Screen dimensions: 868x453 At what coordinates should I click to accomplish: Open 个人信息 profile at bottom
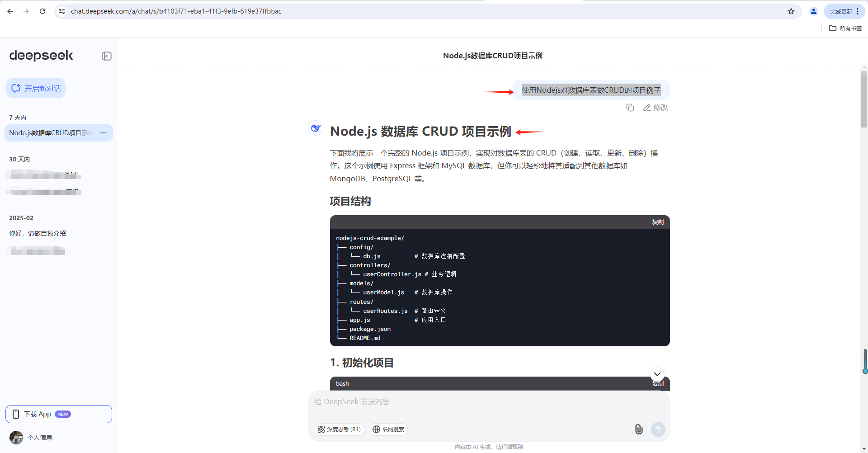pyautogui.click(x=39, y=437)
